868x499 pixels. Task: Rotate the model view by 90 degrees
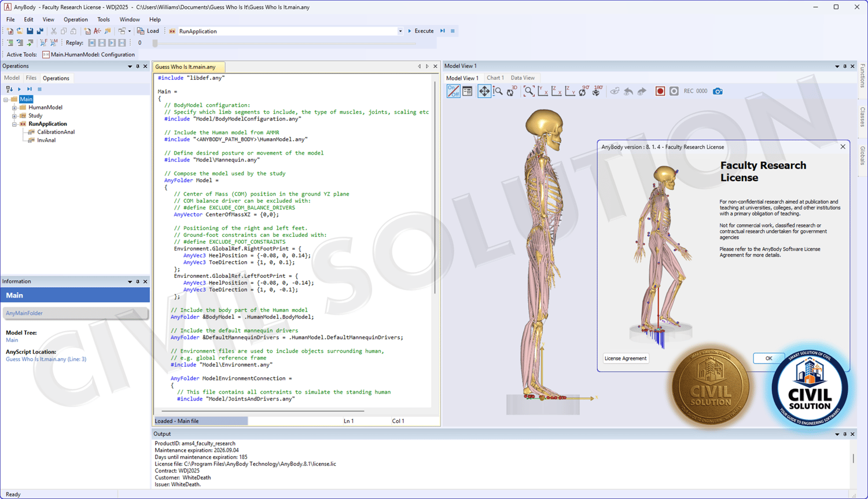click(583, 91)
